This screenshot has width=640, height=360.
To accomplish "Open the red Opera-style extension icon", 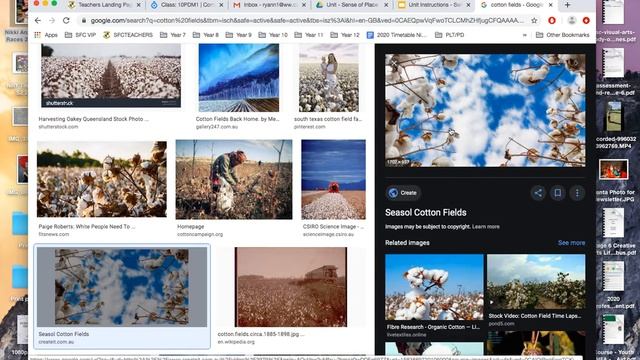I will pos(552,20).
